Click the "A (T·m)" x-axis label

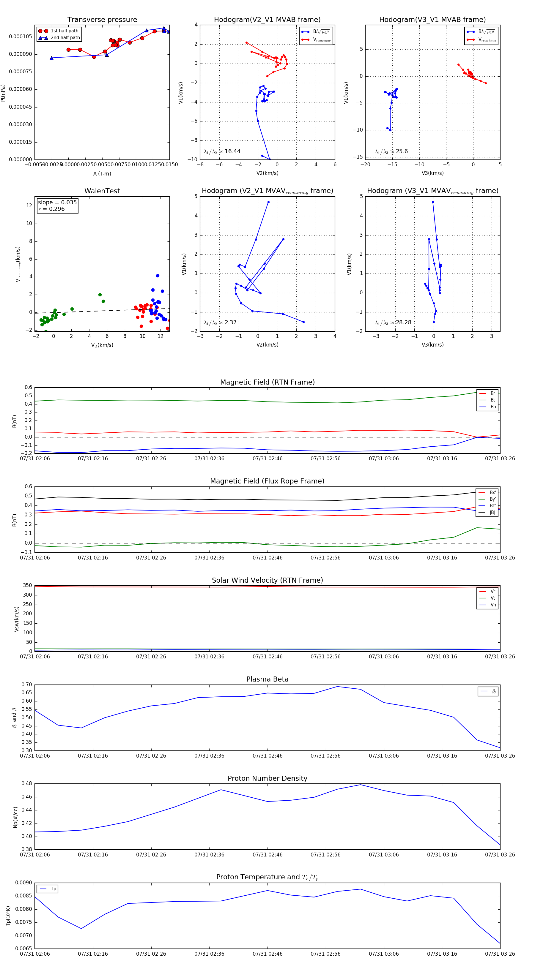click(102, 173)
